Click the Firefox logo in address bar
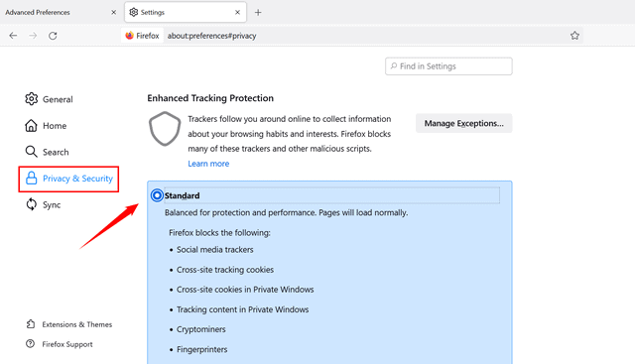Viewport: 635px width, 364px height. [x=130, y=36]
